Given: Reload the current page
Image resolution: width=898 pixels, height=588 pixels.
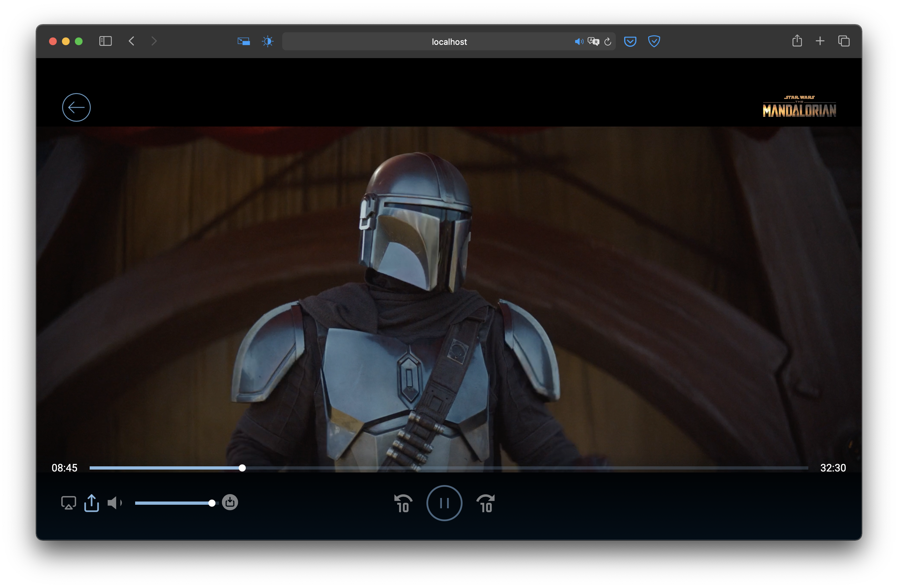Looking at the screenshot, I should click(x=607, y=42).
